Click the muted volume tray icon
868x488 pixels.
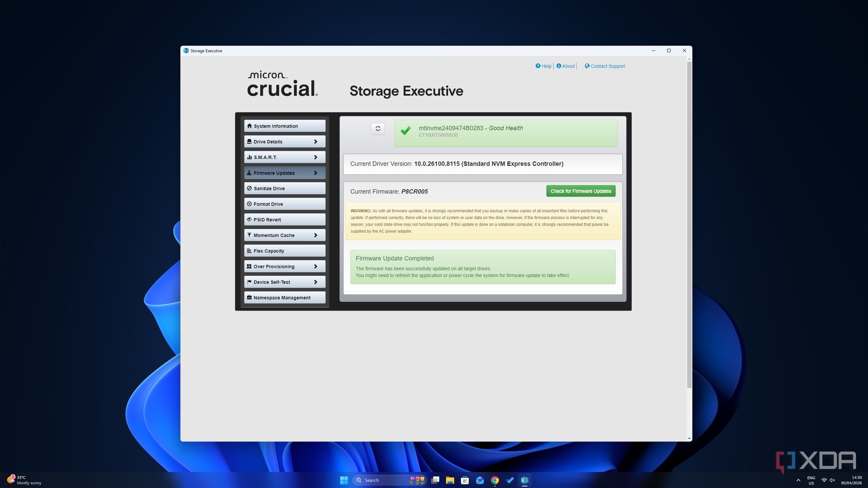click(x=832, y=480)
